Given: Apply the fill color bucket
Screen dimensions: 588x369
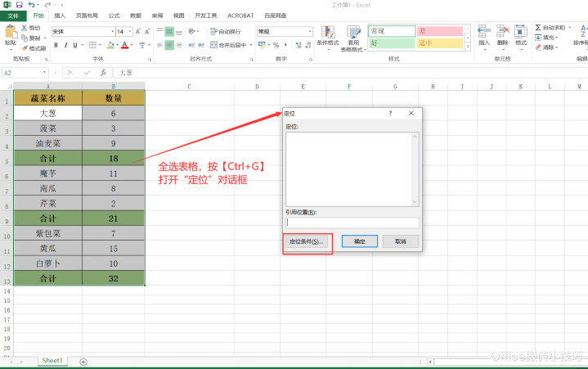Looking at the screenshot, I should tap(110, 45).
